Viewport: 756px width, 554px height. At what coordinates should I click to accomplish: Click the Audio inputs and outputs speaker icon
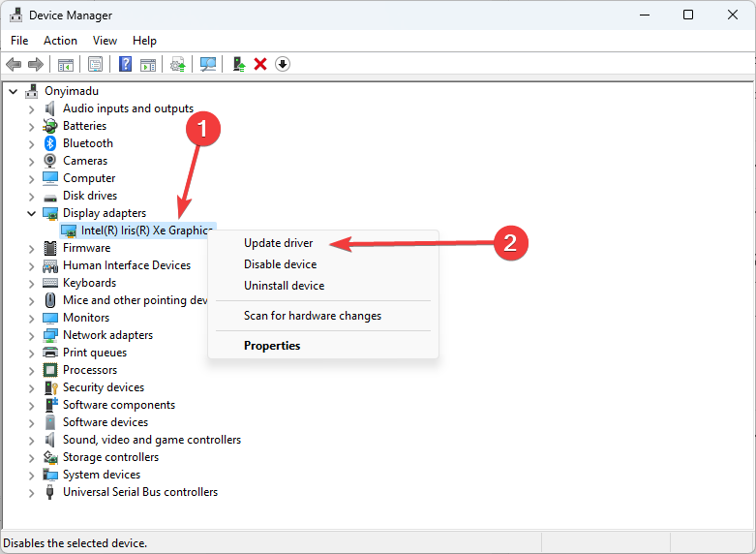[50, 108]
